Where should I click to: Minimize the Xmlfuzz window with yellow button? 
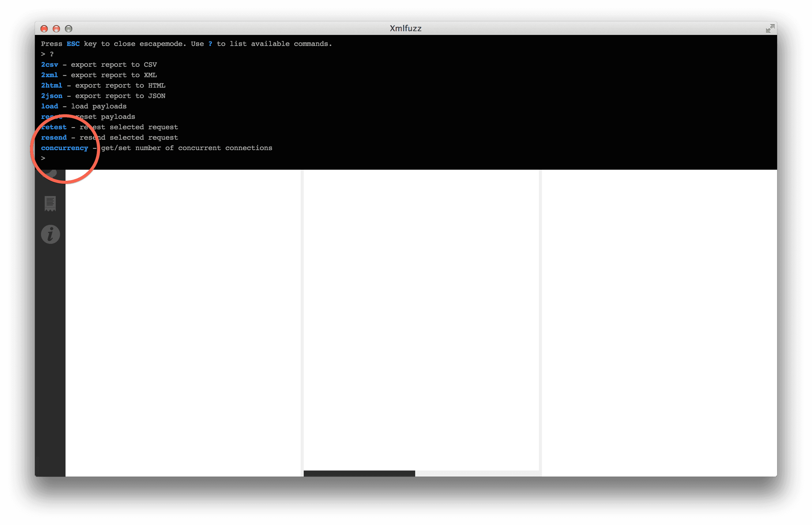pos(56,28)
